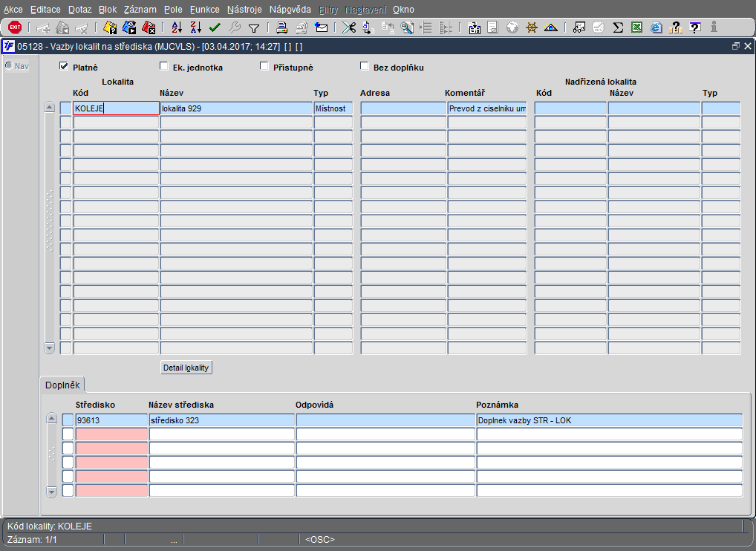Open the filter funnel icon
Viewport: 756px width, 551px height.
pyautogui.click(x=253, y=28)
